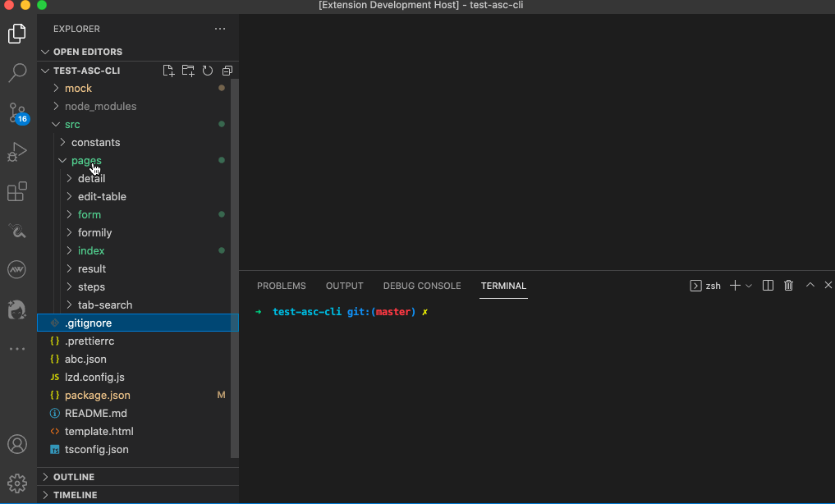835x504 pixels.
Task: Click the avatar face extension icon
Action: 17,309
